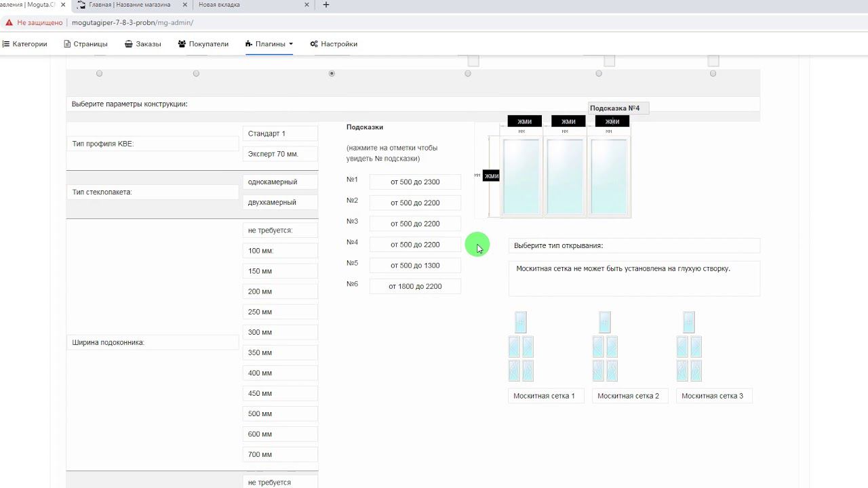The image size is (868, 488).
Task: Choose Эксперт 70 мм. profile option
Action: (x=280, y=154)
